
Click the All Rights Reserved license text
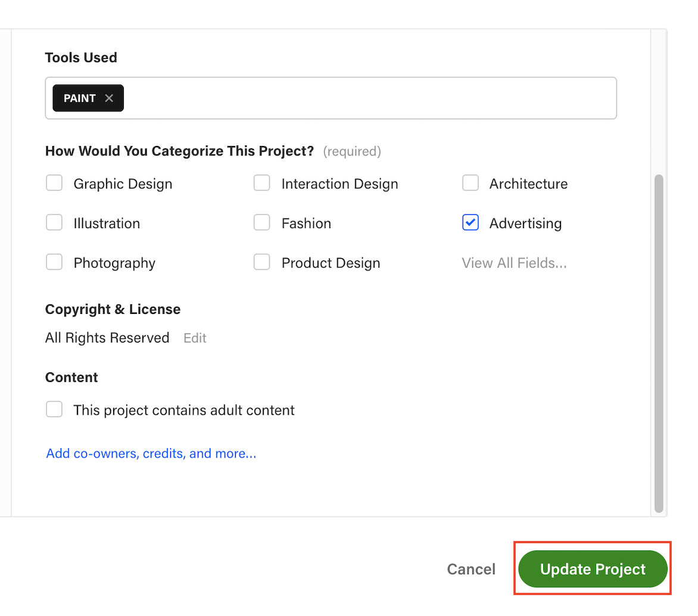click(107, 338)
